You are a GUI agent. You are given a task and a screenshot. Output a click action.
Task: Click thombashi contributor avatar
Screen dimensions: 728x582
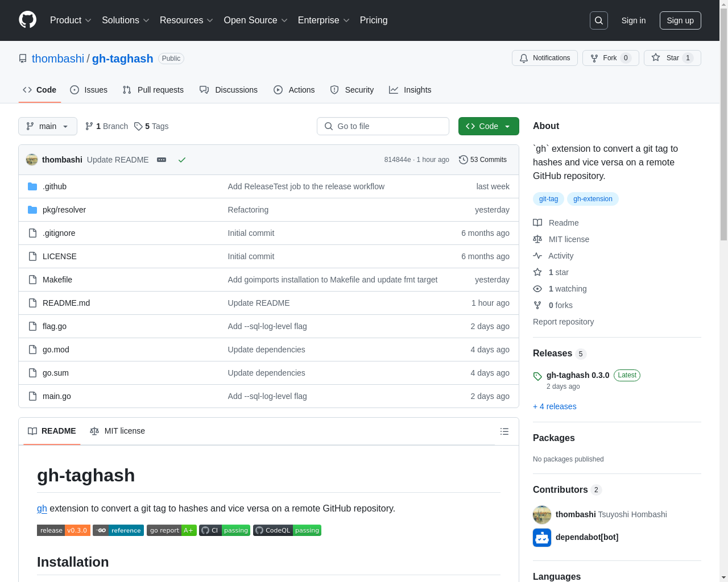coord(542,514)
